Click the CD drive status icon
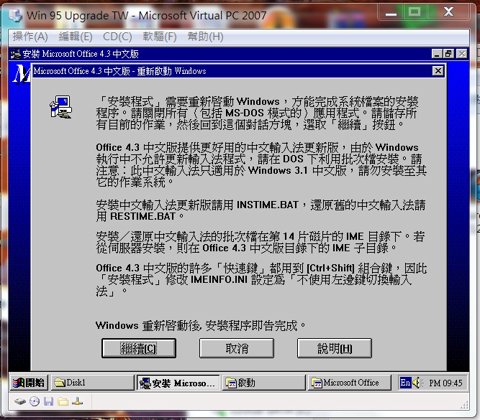The image size is (480, 420). [35, 402]
